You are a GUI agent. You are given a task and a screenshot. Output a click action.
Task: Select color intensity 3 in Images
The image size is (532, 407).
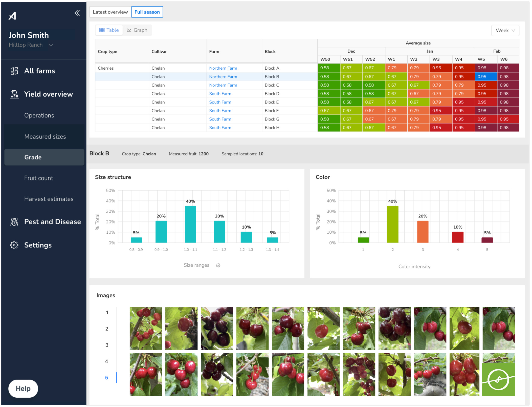(x=107, y=345)
